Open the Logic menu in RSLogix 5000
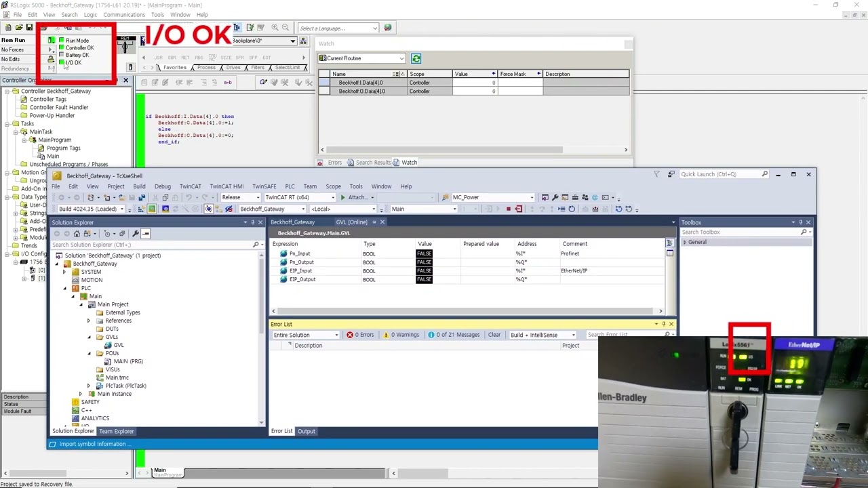Viewport: 868px width, 488px height. [x=90, y=15]
